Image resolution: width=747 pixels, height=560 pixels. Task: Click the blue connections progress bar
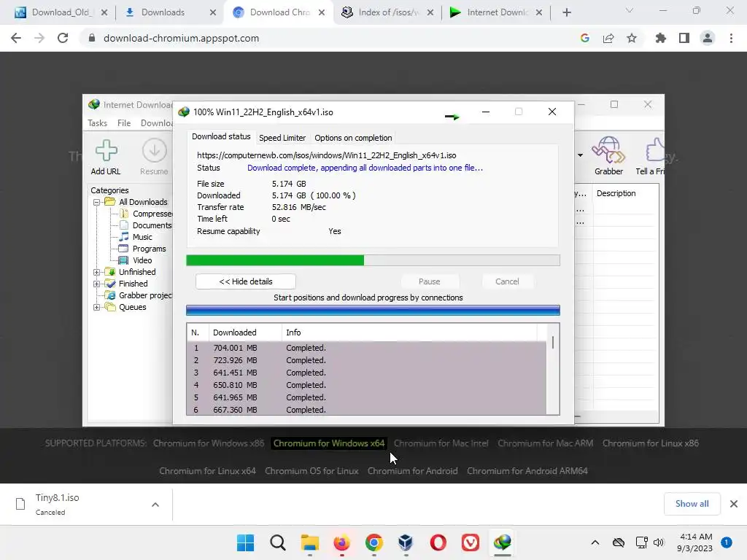coord(373,311)
